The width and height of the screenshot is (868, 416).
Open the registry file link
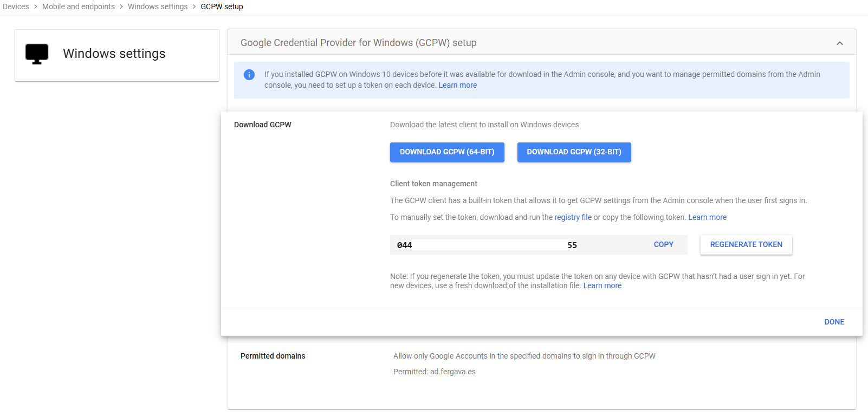[x=573, y=217]
